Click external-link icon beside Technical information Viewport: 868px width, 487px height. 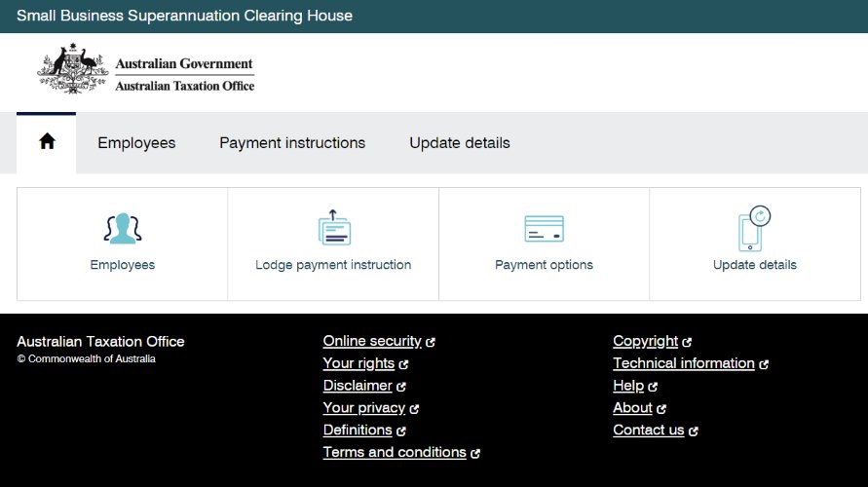pos(764,364)
